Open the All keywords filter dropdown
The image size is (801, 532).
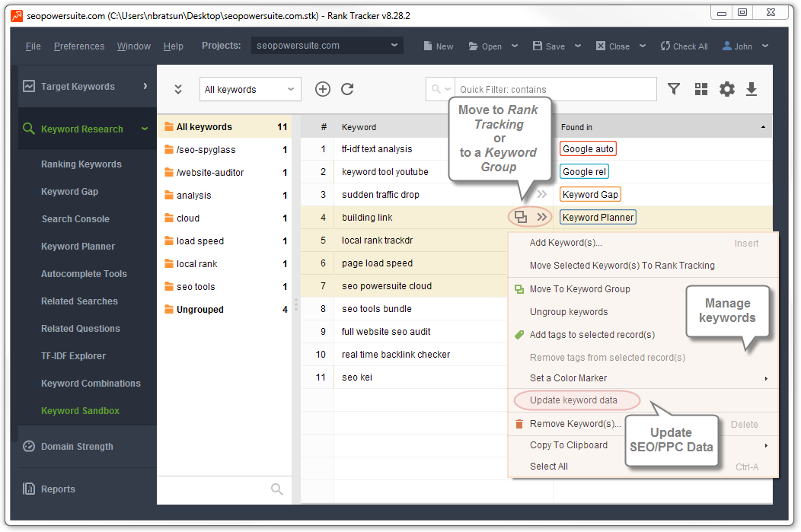point(250,89)
